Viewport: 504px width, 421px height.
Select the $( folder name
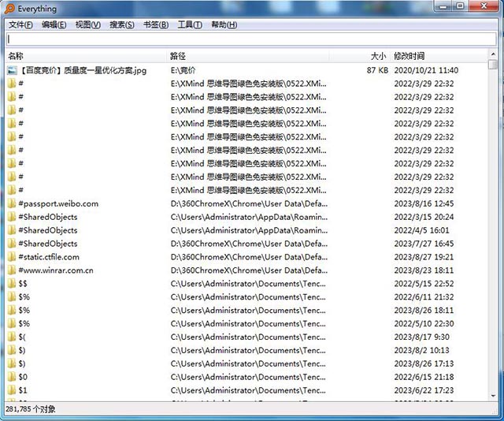click(22, 337)
